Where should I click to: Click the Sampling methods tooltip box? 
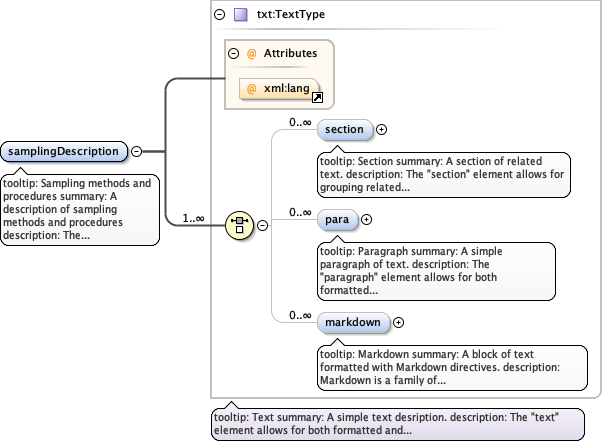click(80, 210)
